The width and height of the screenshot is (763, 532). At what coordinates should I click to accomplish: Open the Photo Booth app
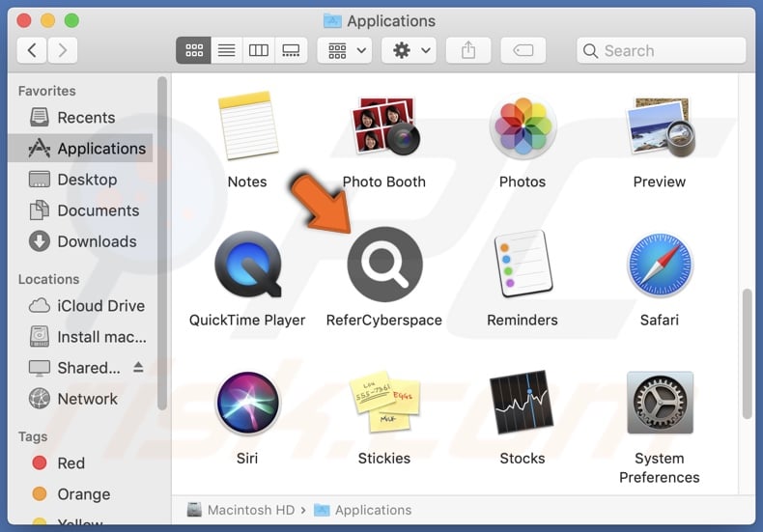click(384, 127)
